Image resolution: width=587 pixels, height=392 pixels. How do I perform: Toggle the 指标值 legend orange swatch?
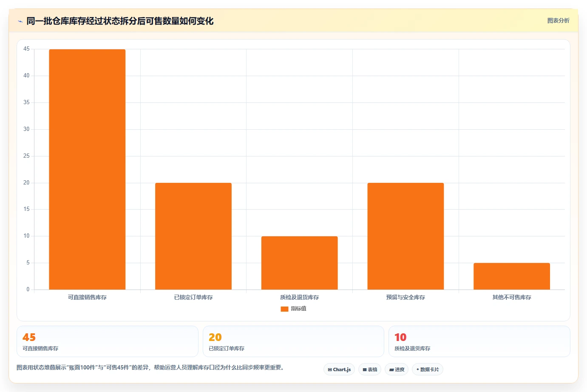point(284,309)
